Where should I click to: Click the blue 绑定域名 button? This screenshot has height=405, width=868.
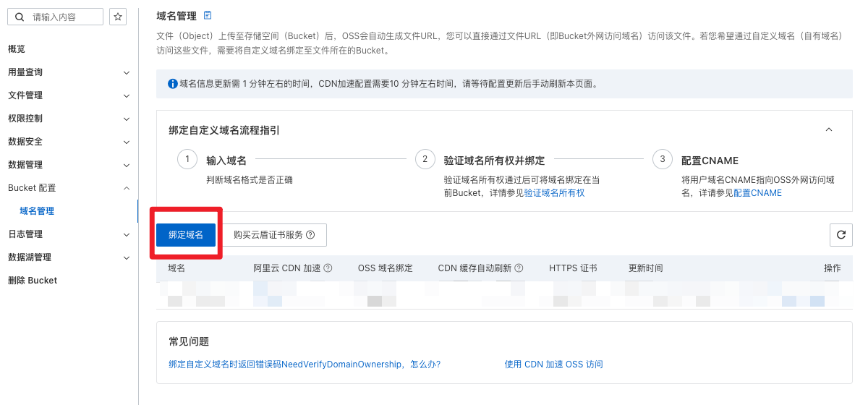click(186, 235)
